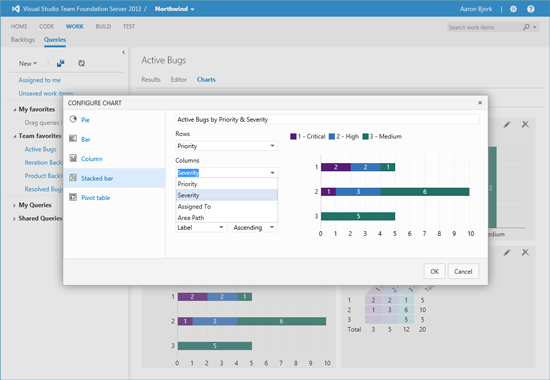This screenshot has width=550, height=380.
Task: Switch to the Backlogs tab
Action: 23,40
